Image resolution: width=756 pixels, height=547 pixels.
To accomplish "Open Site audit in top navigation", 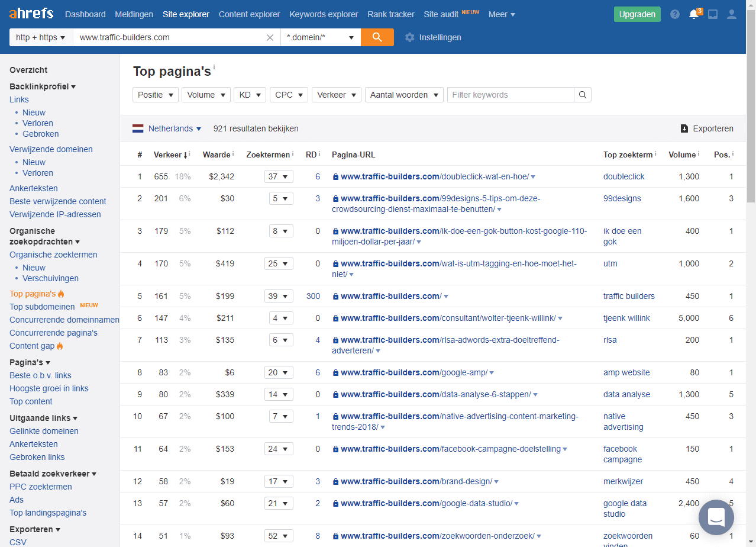I will click(441, 14).
